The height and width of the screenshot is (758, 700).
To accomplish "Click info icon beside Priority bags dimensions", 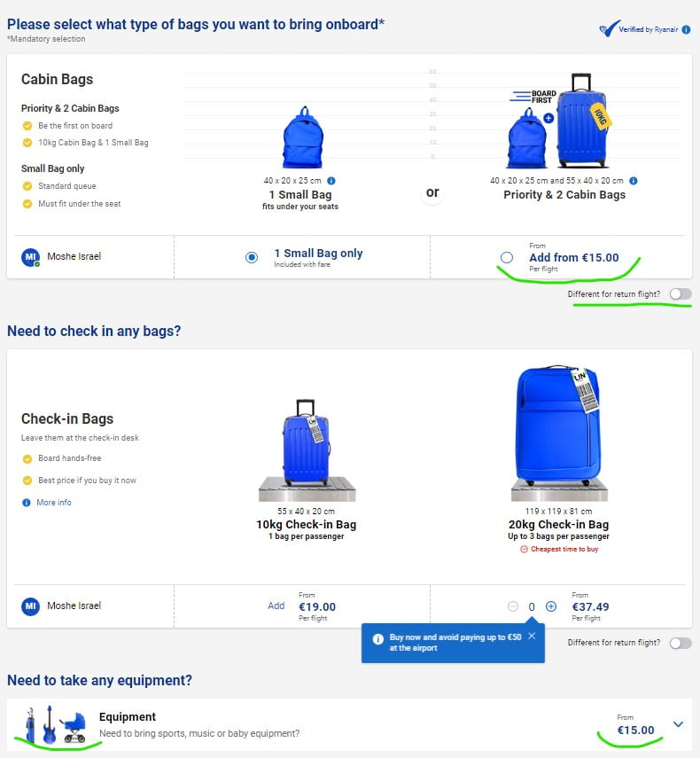I will click(x=633, y=181).
